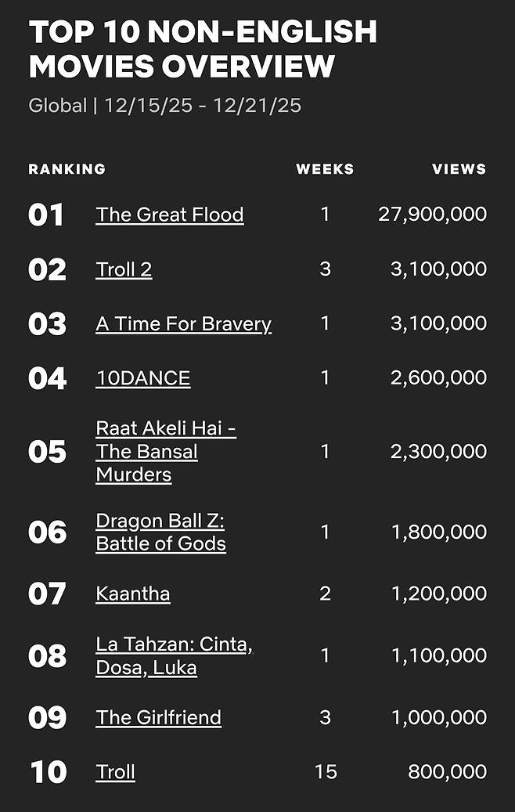Click the Troll 2 title link
The image size is (515, 812).
[124, 269]
